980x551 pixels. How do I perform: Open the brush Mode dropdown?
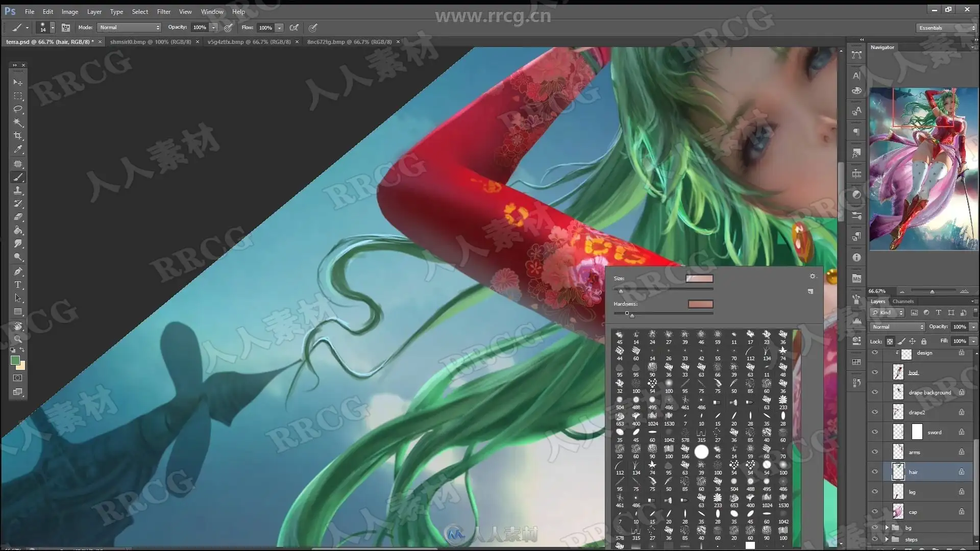130,28
